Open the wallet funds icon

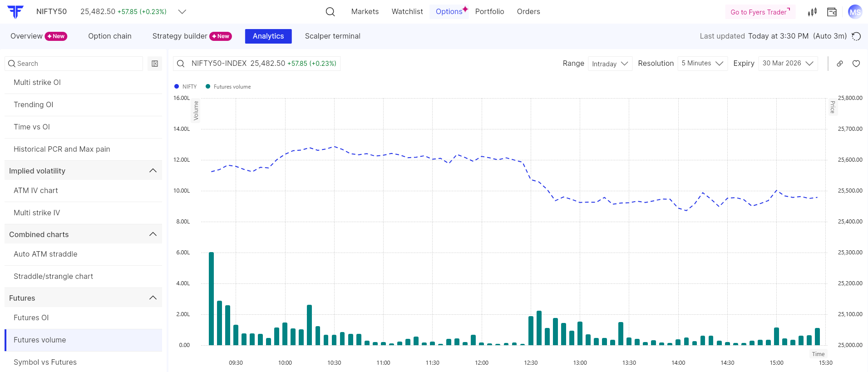coord(832,12)
